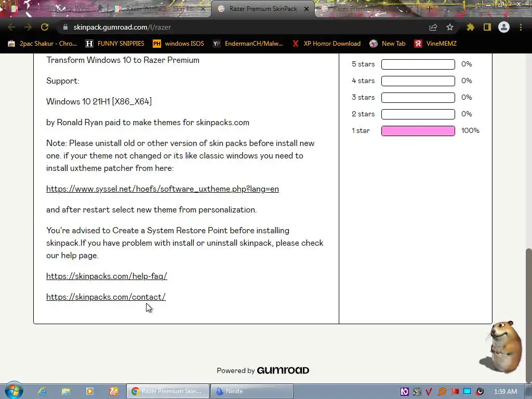Click the 4 stars rating bar
Screen dimensions: 532x399
(418, 81)
